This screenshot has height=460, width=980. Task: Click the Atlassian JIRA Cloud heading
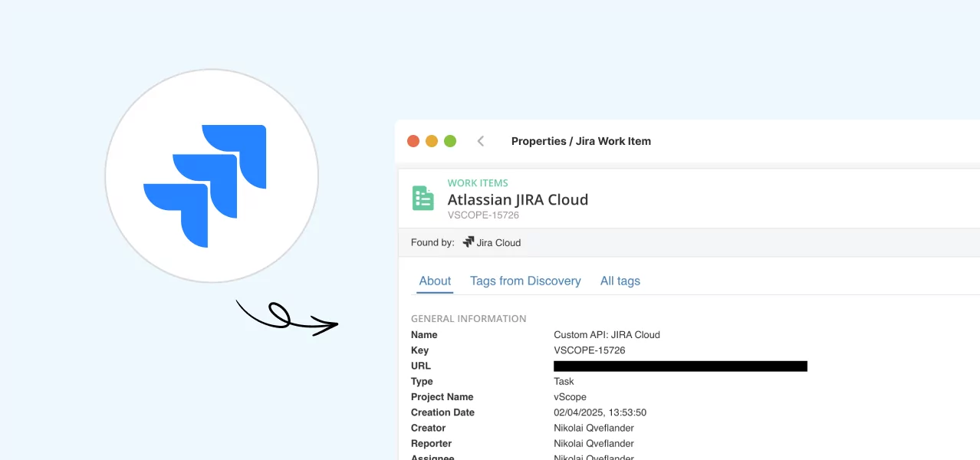pyautogui.click(x=518, y=199)
